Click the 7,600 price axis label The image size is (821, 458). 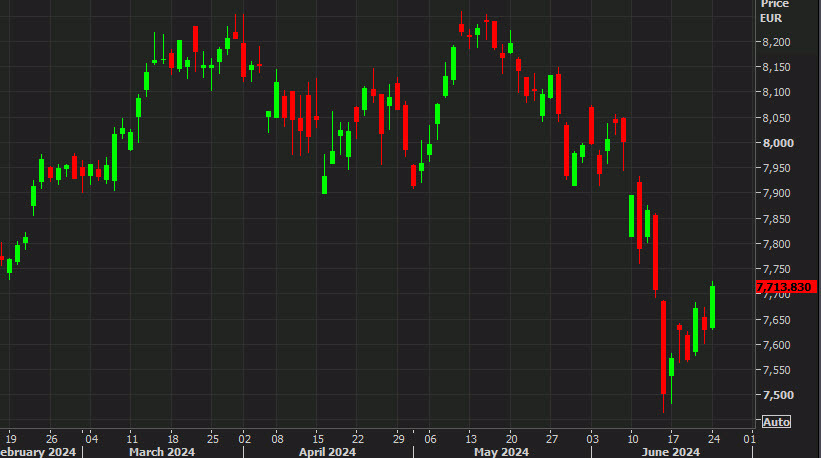(776, 345)
